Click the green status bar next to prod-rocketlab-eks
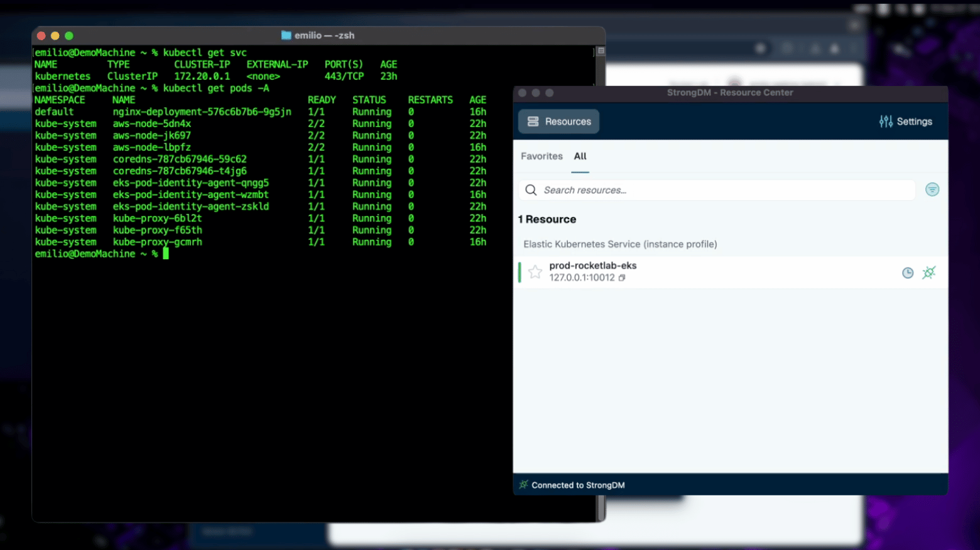This screenshot has width=980, height=550. click(520, 272)
